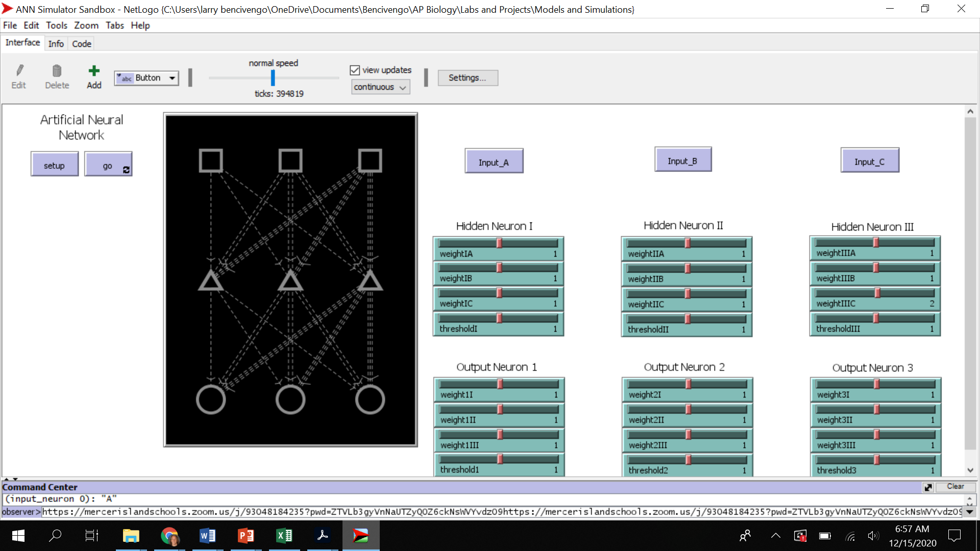Click the Command Center expand arrow icon
The width and height of the screenshot is (980, 551).
pos(928,487)
